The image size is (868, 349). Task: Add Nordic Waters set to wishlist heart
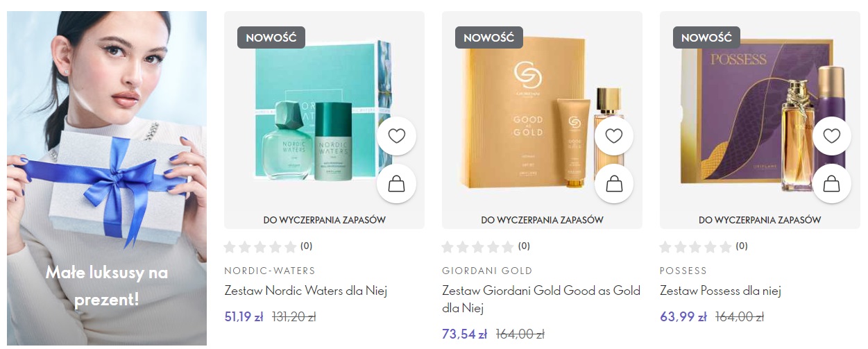pos(396,136)
